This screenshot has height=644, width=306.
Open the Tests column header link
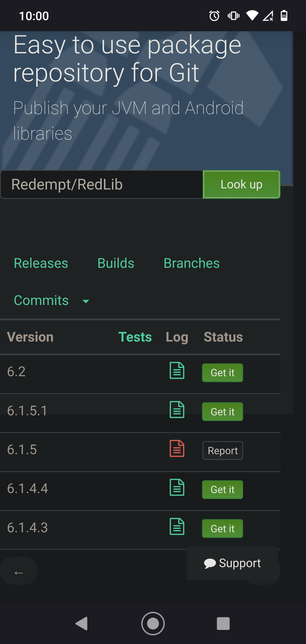(135, 337)
